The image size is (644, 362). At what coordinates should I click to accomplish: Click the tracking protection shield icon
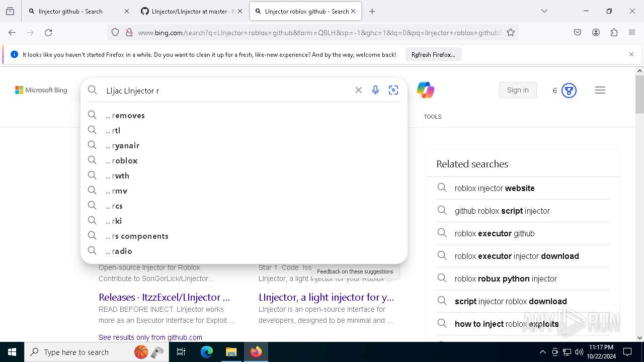[115, 32]
